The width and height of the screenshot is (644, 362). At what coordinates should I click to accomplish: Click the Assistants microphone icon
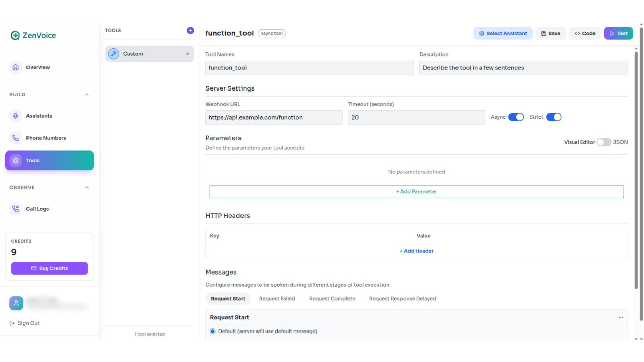pyautogui.click(x=16, y=116)
